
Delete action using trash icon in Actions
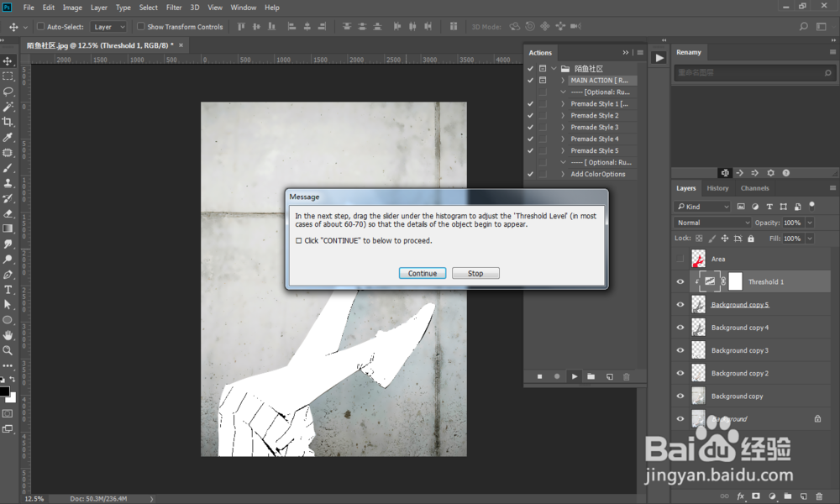point(627,377)
